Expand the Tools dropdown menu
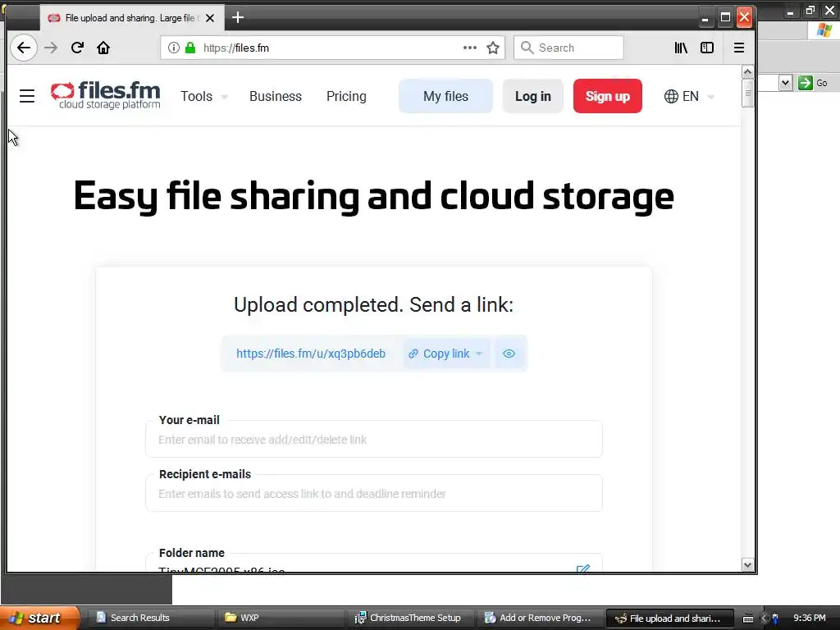The width and height of the screenshot is (840, 630). click(203, 97)
